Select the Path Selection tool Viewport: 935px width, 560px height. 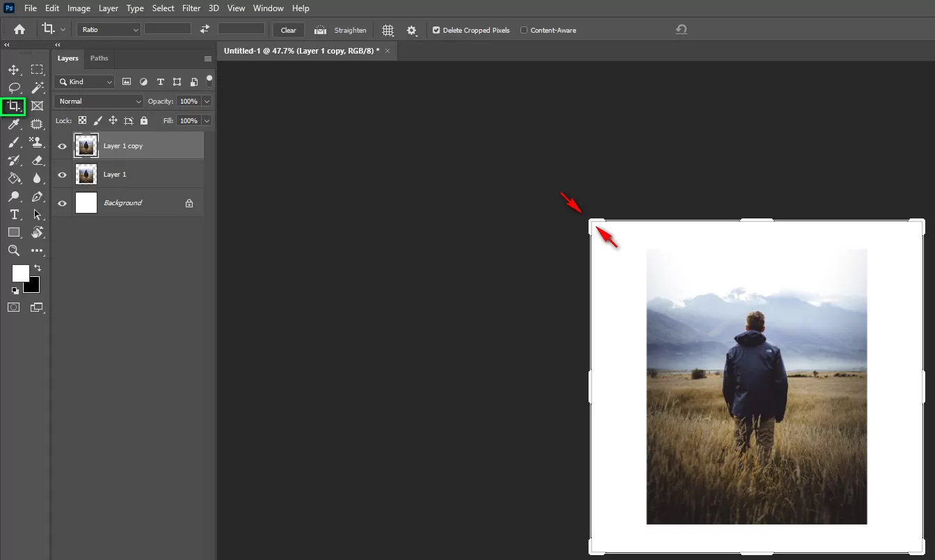coord(37,214)
